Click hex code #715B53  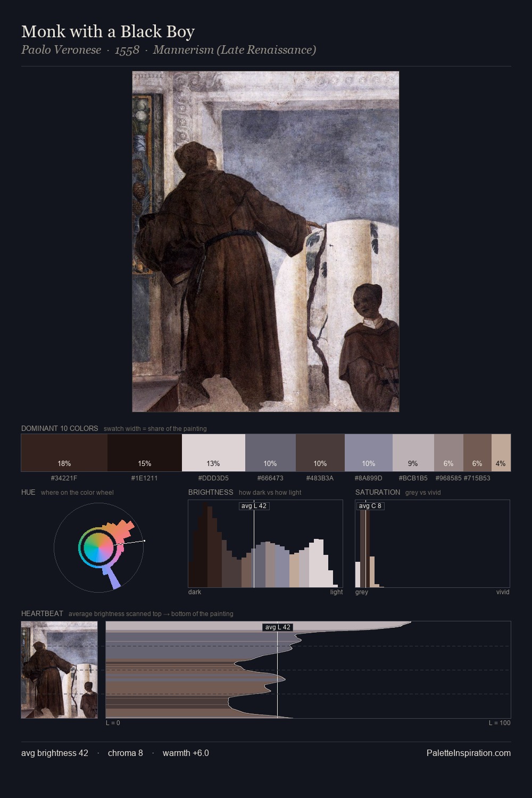(x=477, y=478)
